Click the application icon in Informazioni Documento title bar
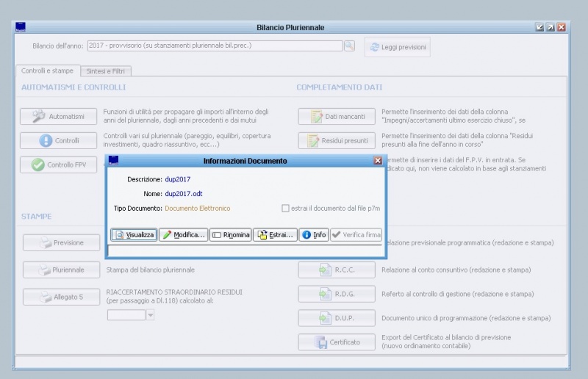This screenshot has height=379, width=588. click(113, 160)
